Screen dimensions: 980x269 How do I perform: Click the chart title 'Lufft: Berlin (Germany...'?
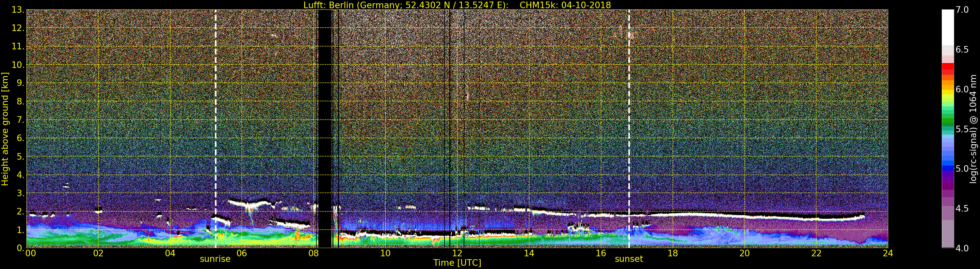457,5
